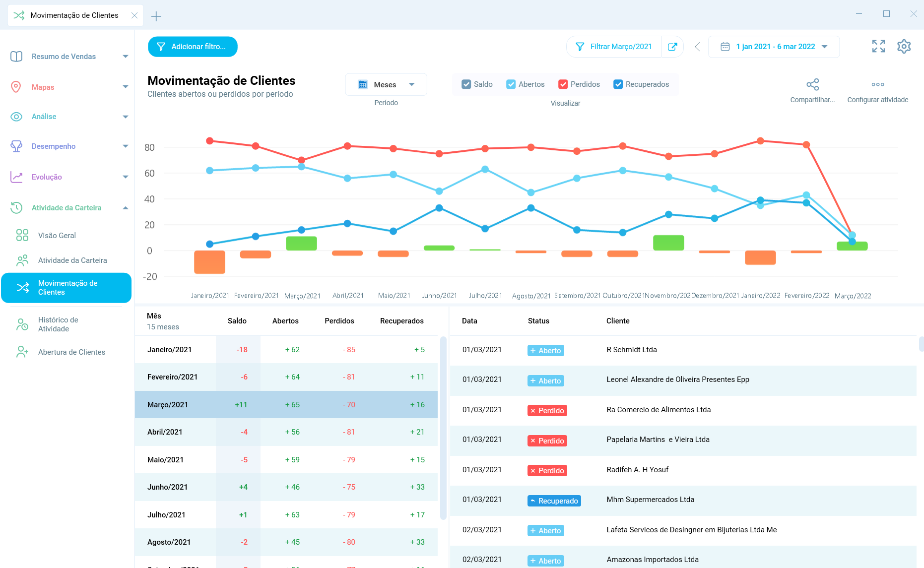Screen dimensions: 924x568
Task: Go to previous period with left chevron
Action: [x=697, y=47]
